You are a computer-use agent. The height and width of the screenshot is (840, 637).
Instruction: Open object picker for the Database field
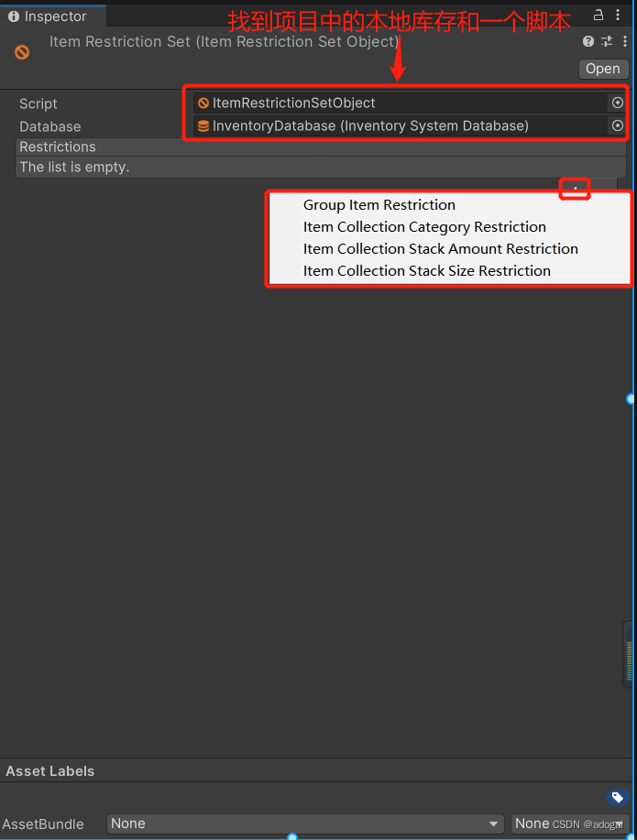[x=618, y=125]
